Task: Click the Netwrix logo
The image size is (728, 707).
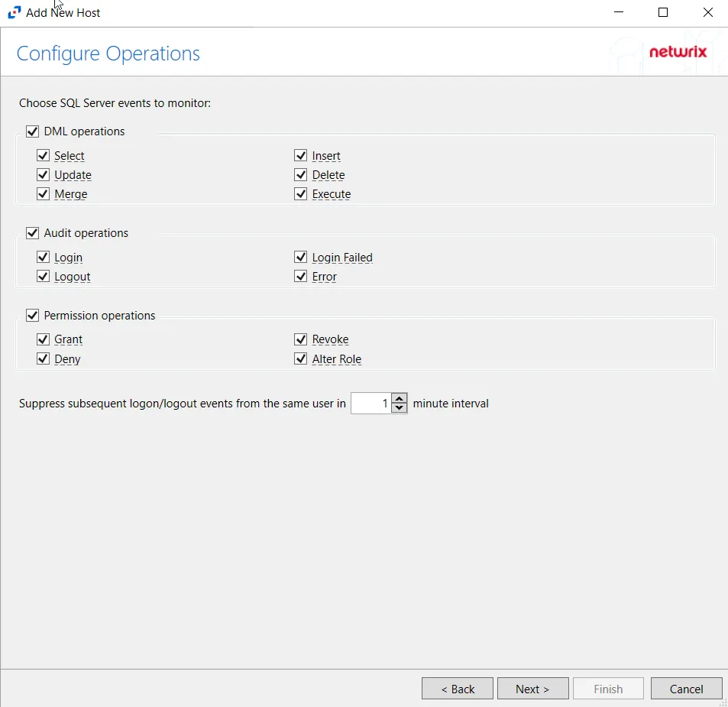Action: [x=678, y=51]
